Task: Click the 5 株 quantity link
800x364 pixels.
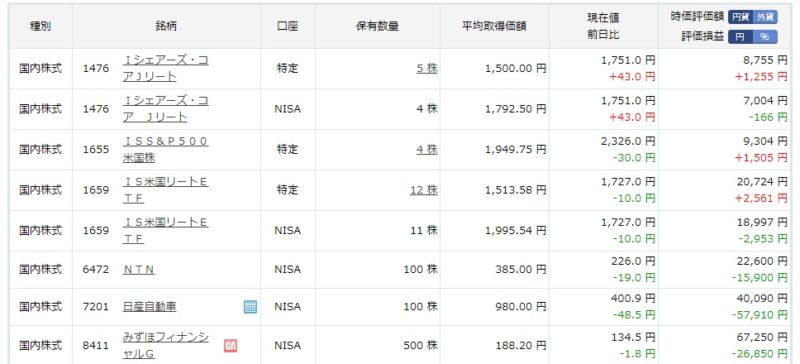Action: tap(427, 68)
